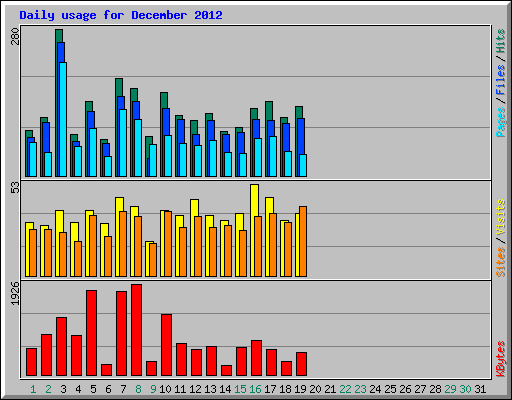Click day label '20' on the axis
Screen dimensions: 512x400
[x=315, y=389]
